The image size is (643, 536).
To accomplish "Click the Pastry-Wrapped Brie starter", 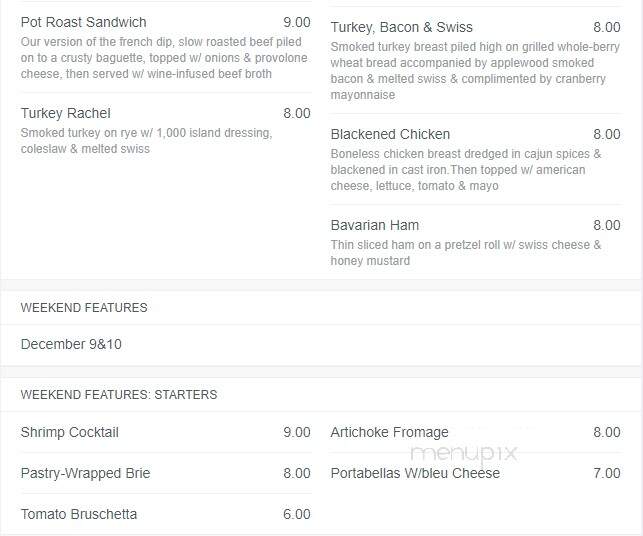I will (86, 473).
